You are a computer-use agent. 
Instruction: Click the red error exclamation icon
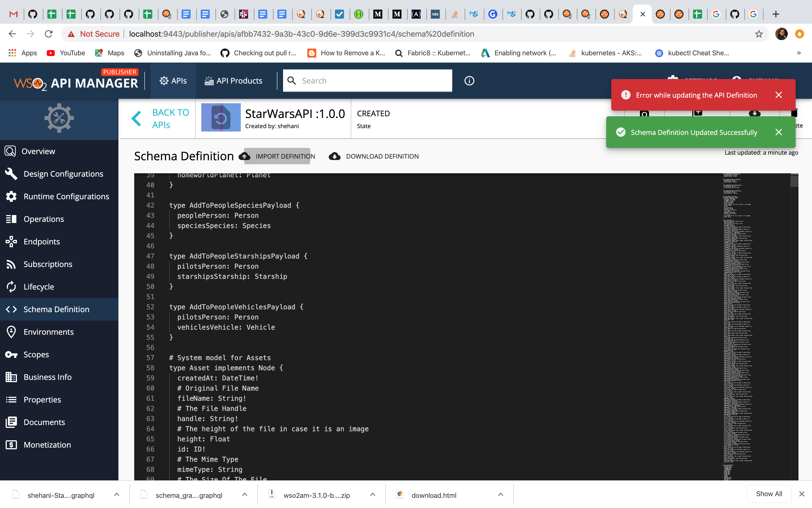point(625,95)
